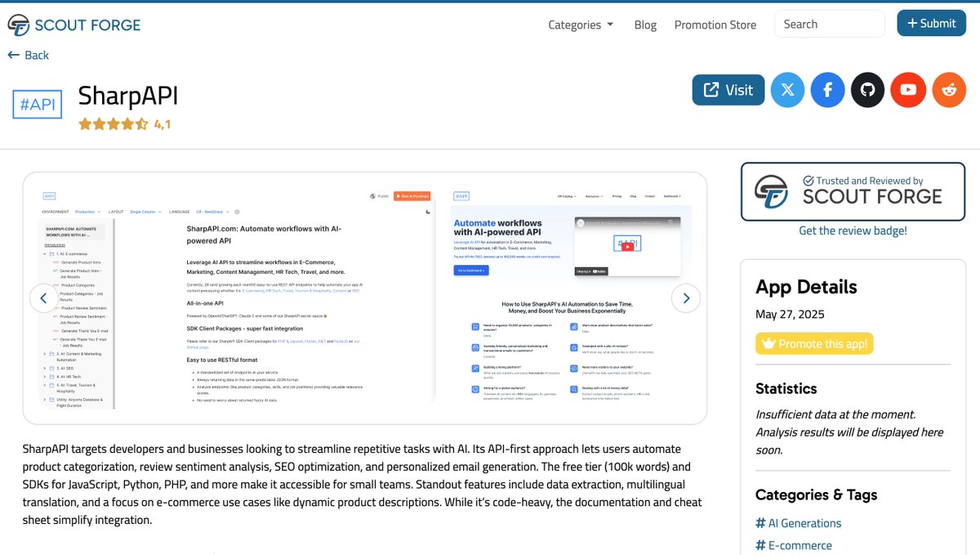Open the Reddit icon link

pyautogui.click(x=948, y=90)
